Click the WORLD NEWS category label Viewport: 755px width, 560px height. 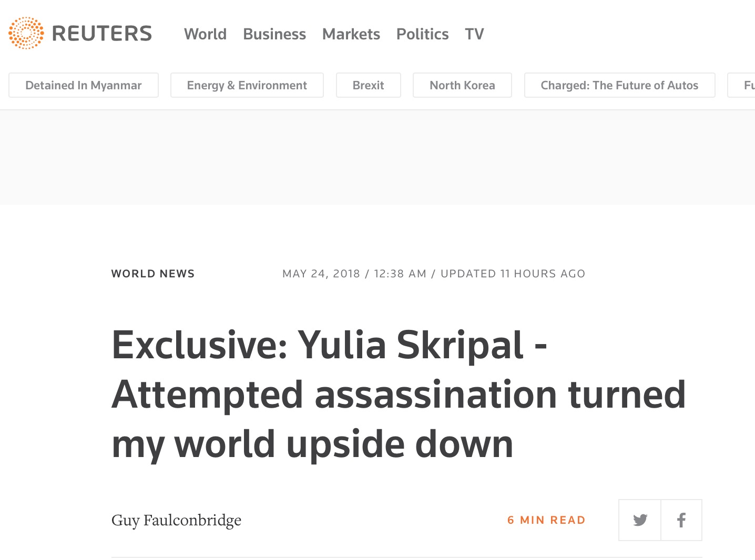[153, 274]
